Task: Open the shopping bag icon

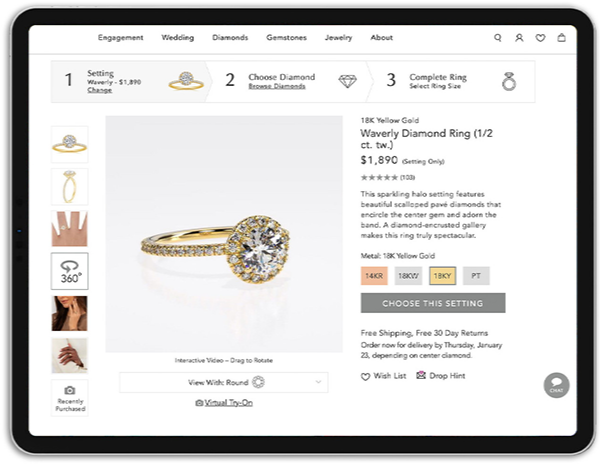Action: point(562,37)
